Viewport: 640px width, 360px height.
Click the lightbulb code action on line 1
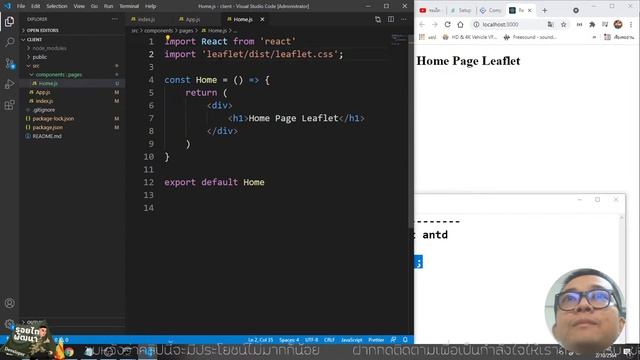coord(167,38)
